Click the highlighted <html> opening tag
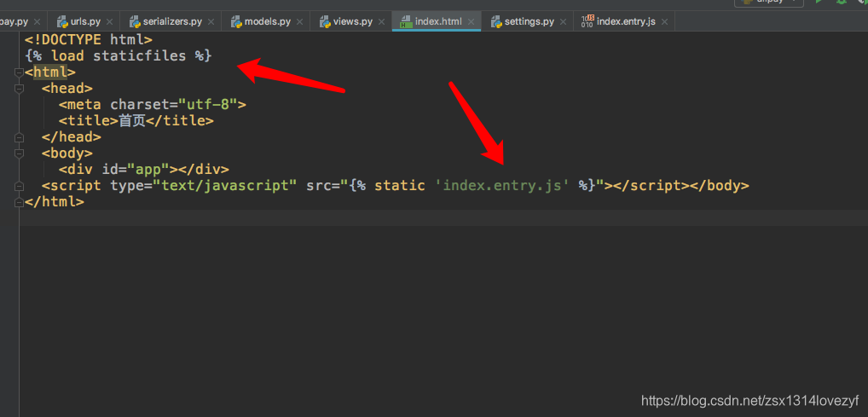This screenshot has width=868, height=417. 49,72
